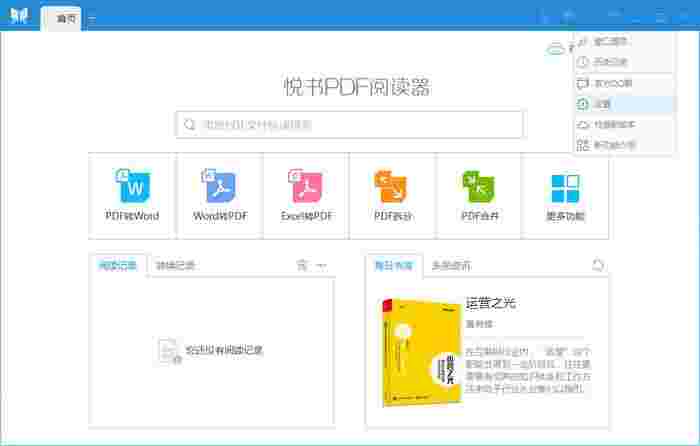Open the Word转PDF converter tile

(x=220, y=196)
